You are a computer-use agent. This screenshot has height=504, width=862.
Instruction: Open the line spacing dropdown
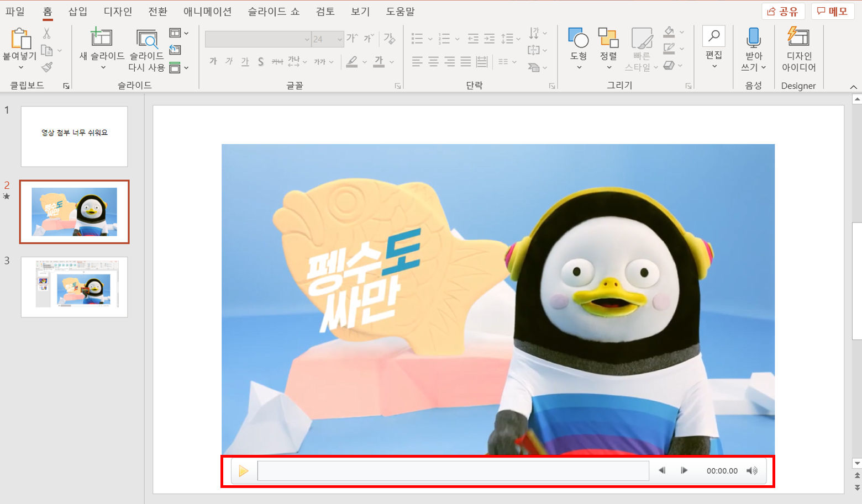coord(511,39)
